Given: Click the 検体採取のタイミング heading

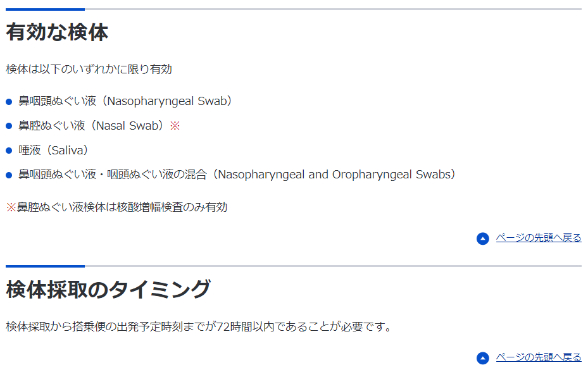Looking at the screenshot, I should 108,289.
